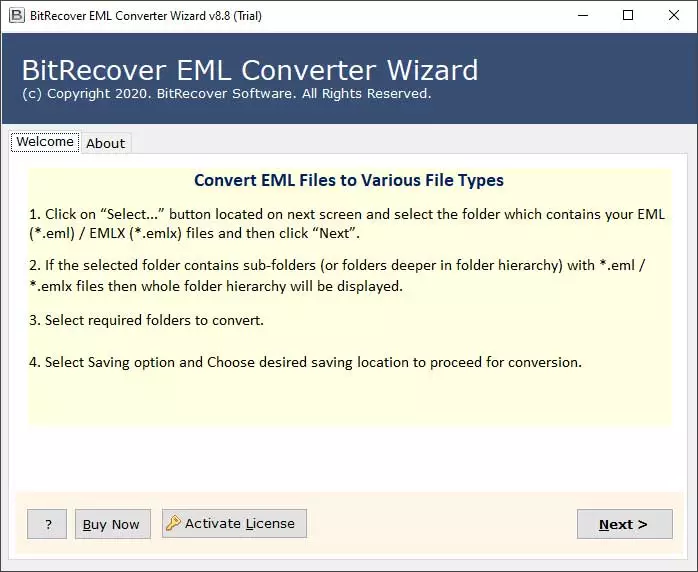
Task: Click the Activate License button label
Action: tap(240, 523)
